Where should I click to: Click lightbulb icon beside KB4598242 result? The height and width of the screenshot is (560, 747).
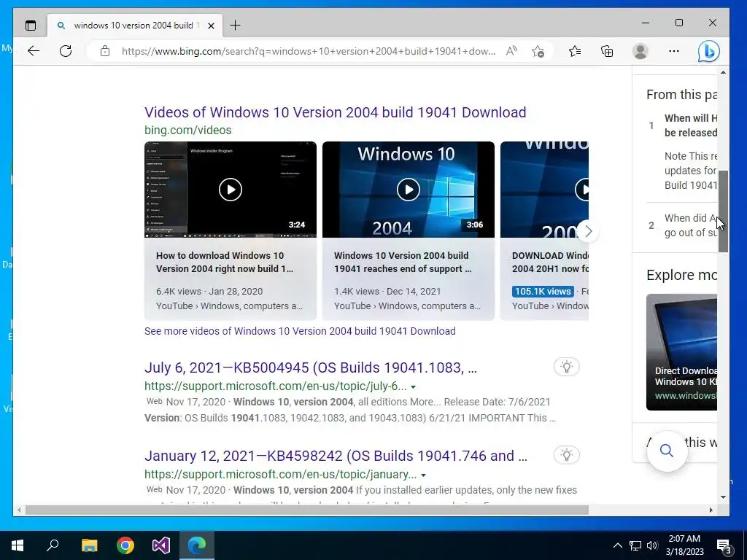click(566, 455)
